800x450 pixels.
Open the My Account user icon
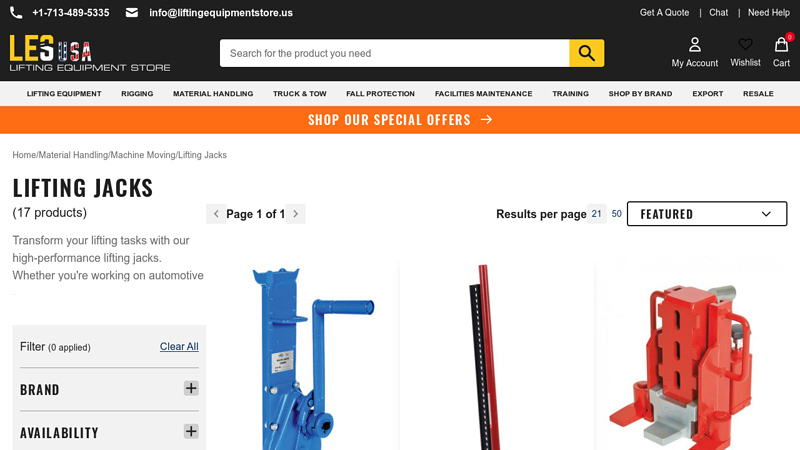pos(694,45)
